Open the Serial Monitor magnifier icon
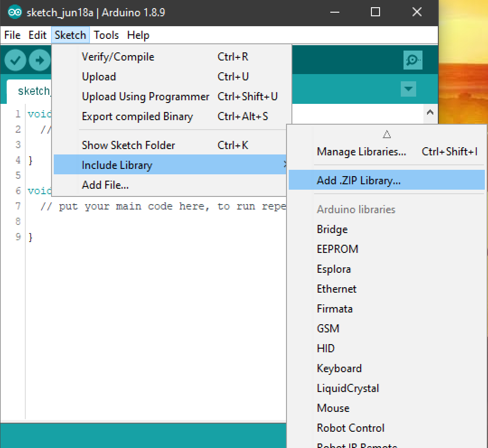 tap(413, 60)
